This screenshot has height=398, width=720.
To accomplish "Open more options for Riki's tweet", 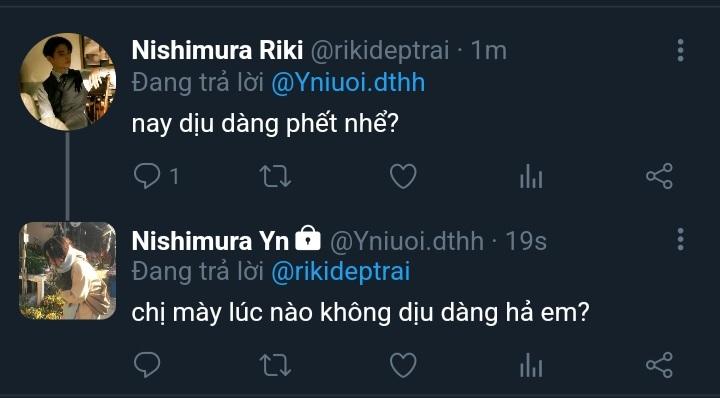I will click(x=681, y=50).
